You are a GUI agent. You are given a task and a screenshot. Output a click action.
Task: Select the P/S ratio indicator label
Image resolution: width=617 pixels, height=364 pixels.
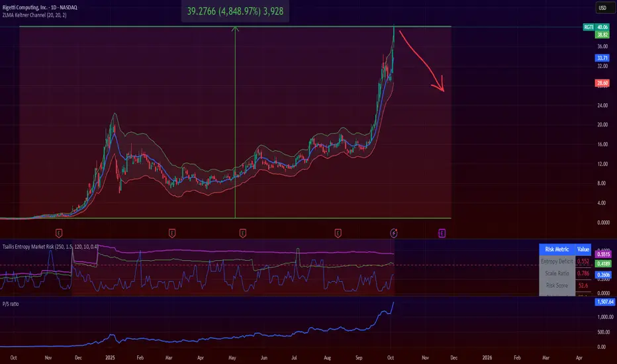tap(11, 304)
